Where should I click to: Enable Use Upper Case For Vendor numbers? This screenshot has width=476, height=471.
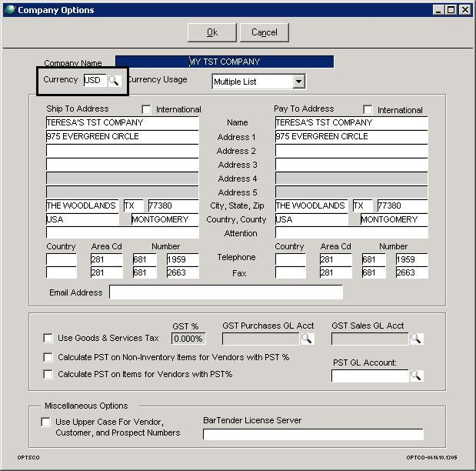point(45,422)
